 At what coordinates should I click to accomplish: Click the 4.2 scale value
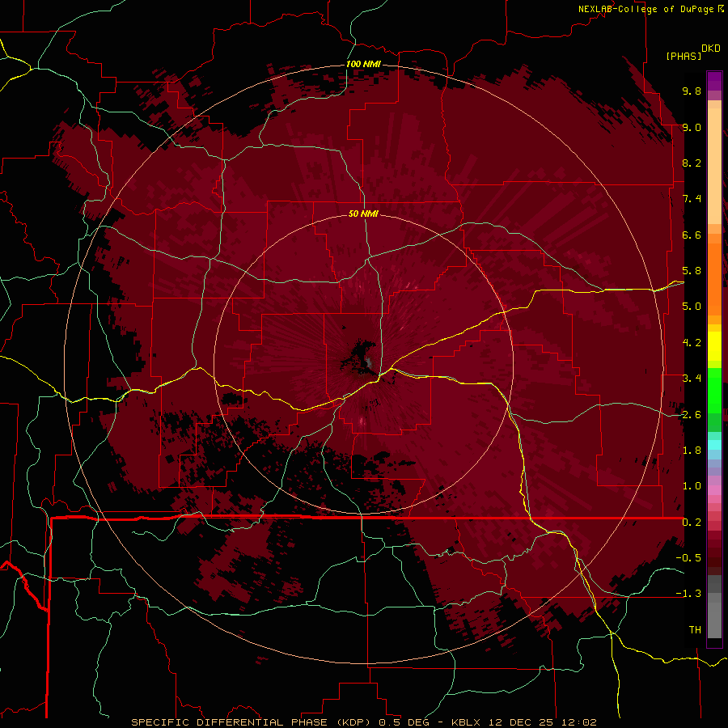[x=692, y=343]
